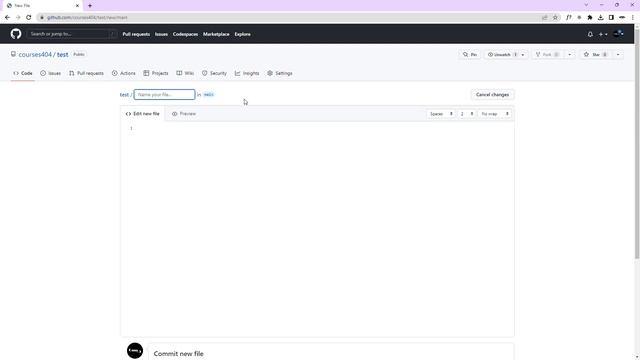Open the test repository link
Viewport: 640px width, 360px height.
62,54
